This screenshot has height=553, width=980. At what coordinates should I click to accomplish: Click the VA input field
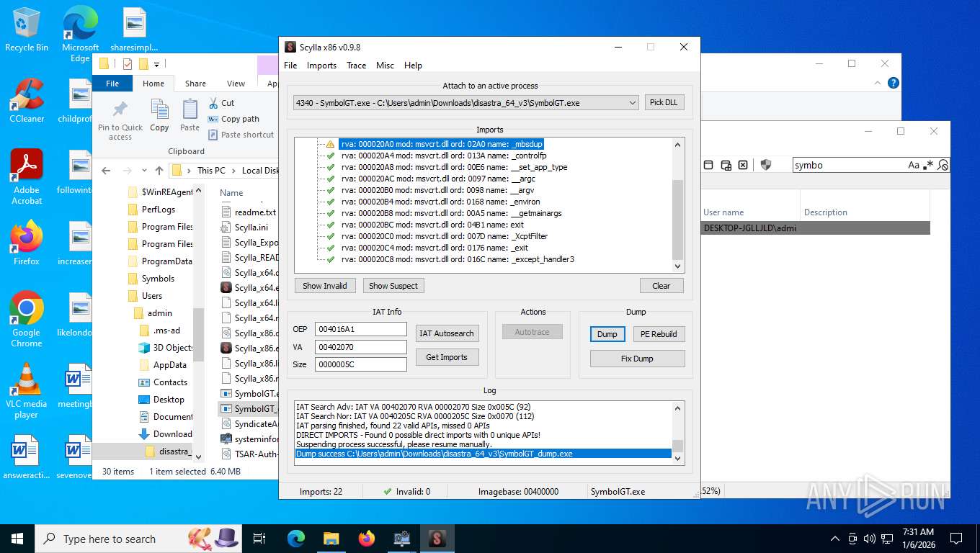click(361, 347)
